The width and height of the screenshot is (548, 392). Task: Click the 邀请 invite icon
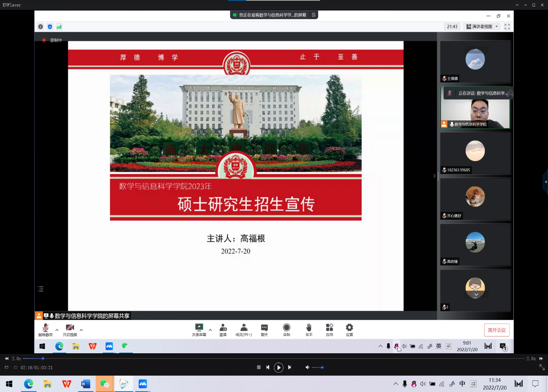tap(223, 330)
